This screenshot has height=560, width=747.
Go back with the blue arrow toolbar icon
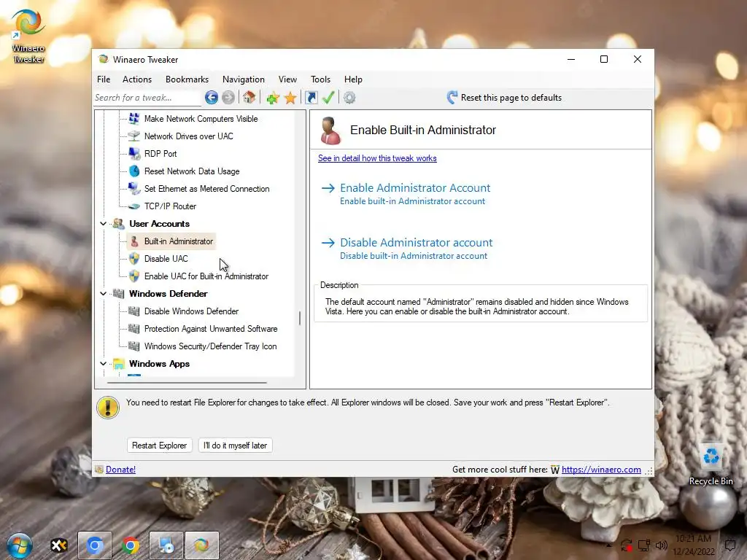(212, 98)
